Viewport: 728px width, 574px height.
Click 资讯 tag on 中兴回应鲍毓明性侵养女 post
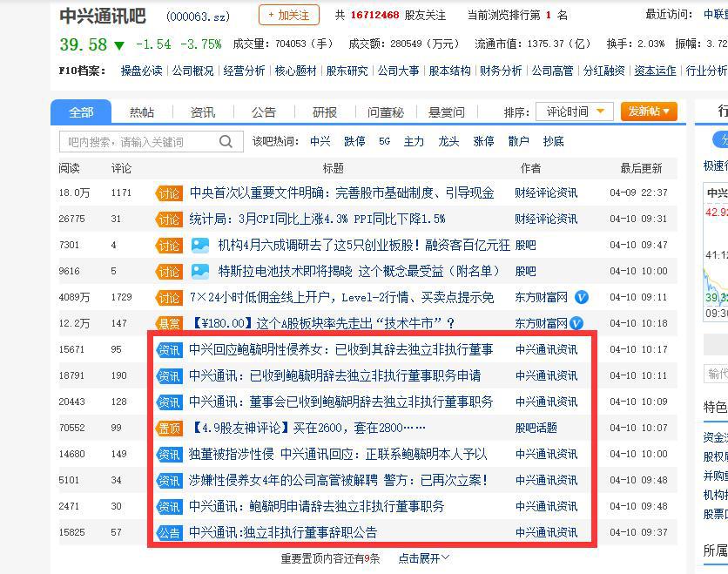[x=168, y=349]
